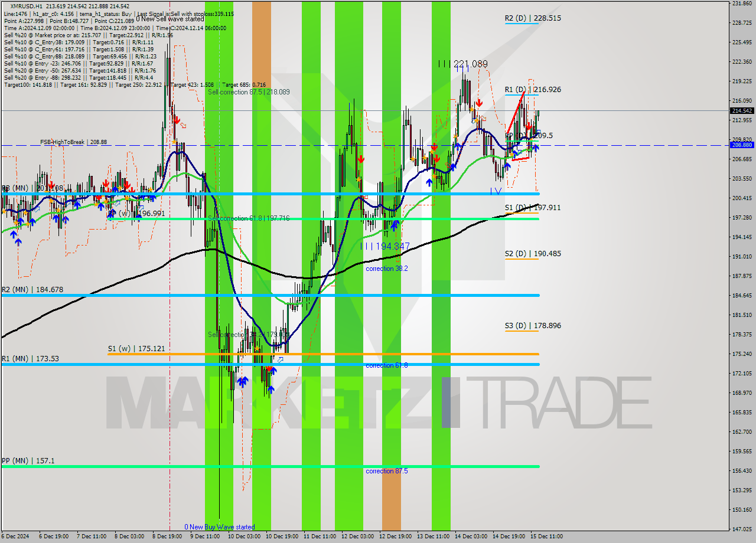
Task: Select the 'correction 38.2' label
Action: tap(387, 269)
